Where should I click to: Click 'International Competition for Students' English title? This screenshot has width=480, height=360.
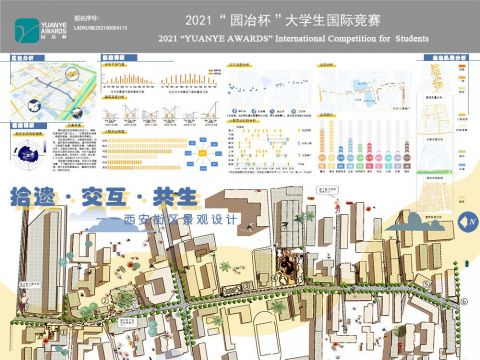click(352, 39)
